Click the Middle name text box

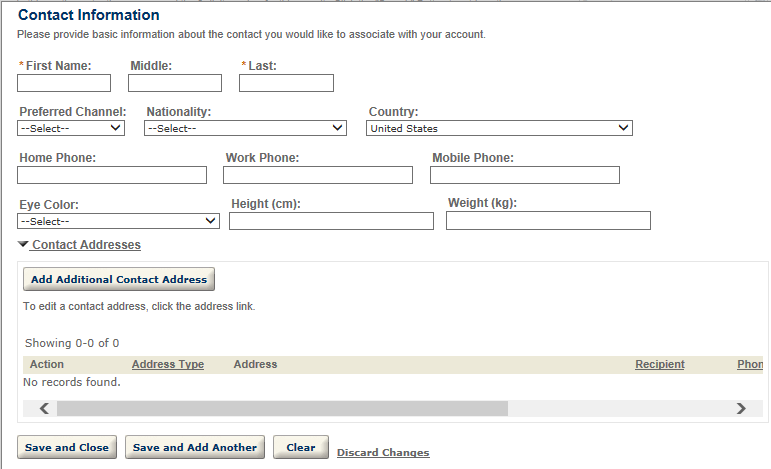click(175, 83)
